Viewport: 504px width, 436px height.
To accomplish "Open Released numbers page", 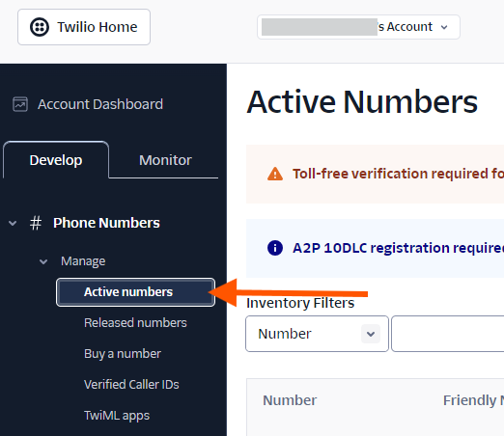I will tap(135, 323).
